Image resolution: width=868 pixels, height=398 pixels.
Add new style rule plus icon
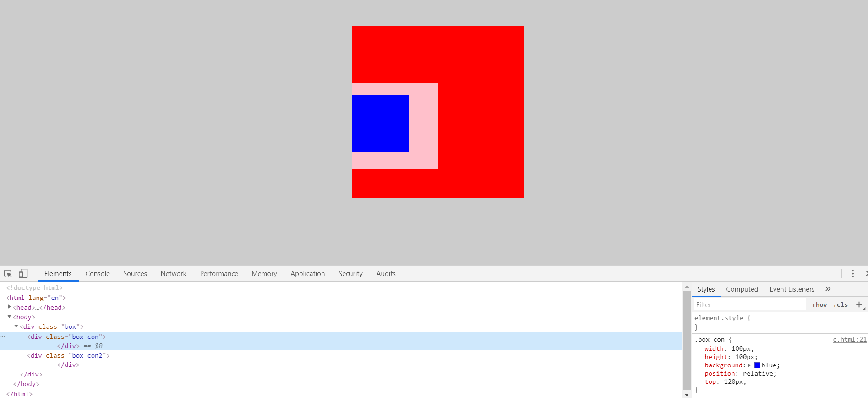[859, 305]
